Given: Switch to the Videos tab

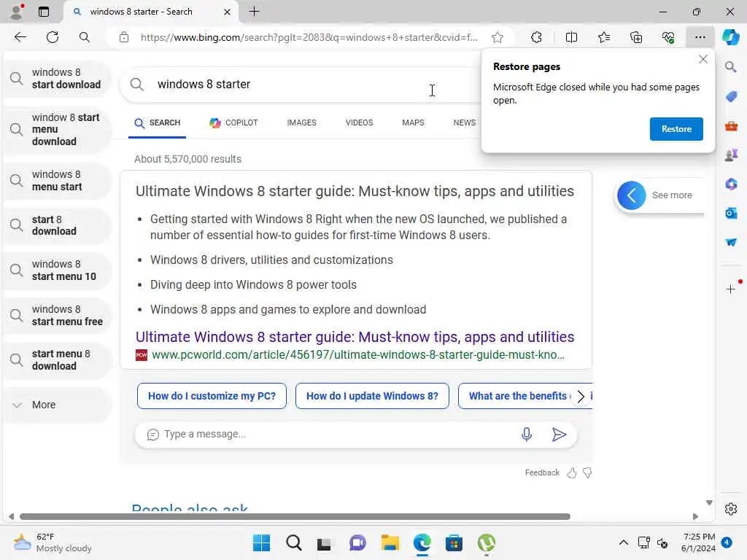Looking at the screenshot, I should tap(359, 122).
